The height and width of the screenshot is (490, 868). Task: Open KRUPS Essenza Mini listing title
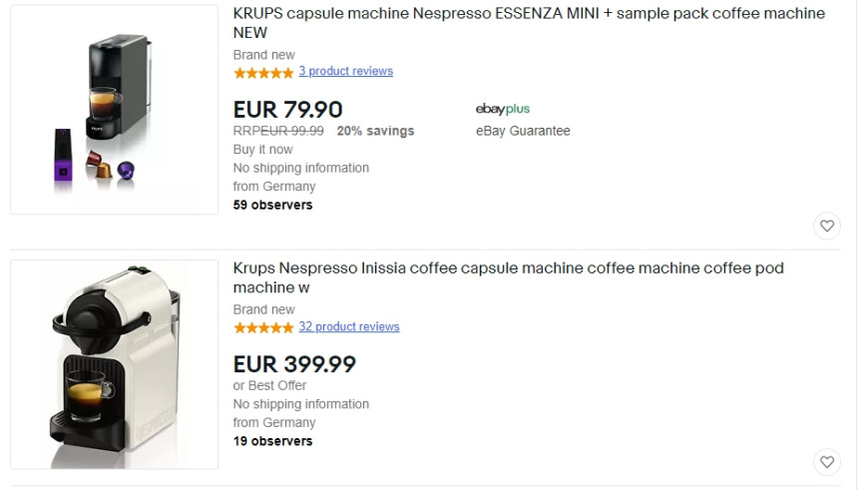529,23
